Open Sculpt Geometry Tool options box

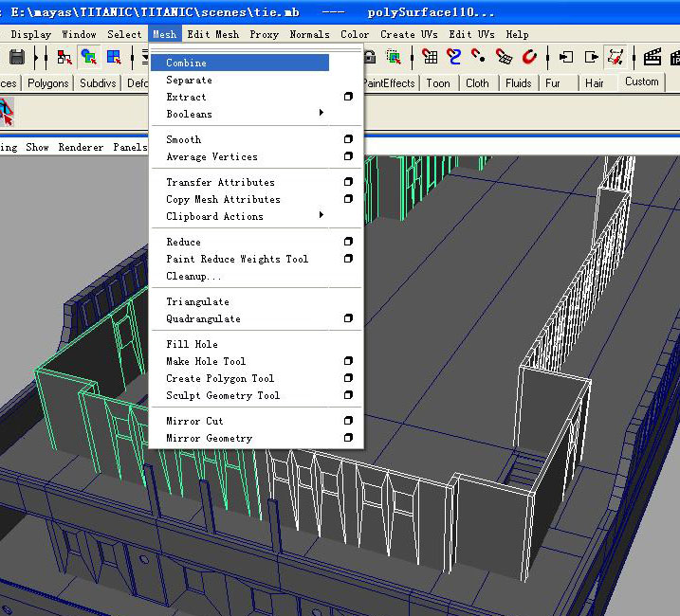click(x=348, y=395)
